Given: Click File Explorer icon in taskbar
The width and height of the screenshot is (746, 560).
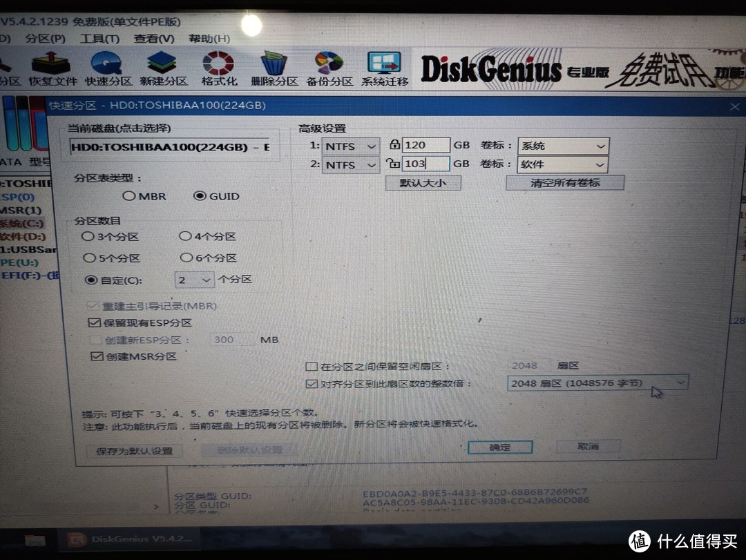Looking at the screenshot, I should click(35, 540).
